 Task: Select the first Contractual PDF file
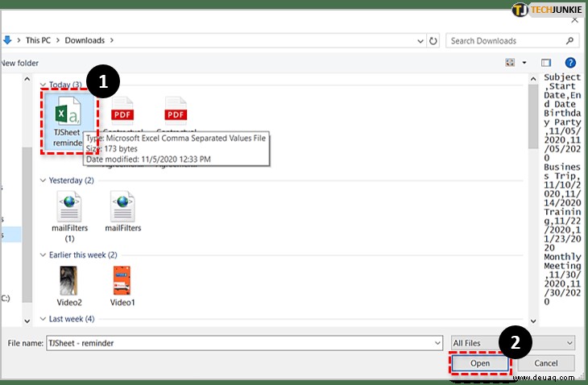tap(122, 111)
